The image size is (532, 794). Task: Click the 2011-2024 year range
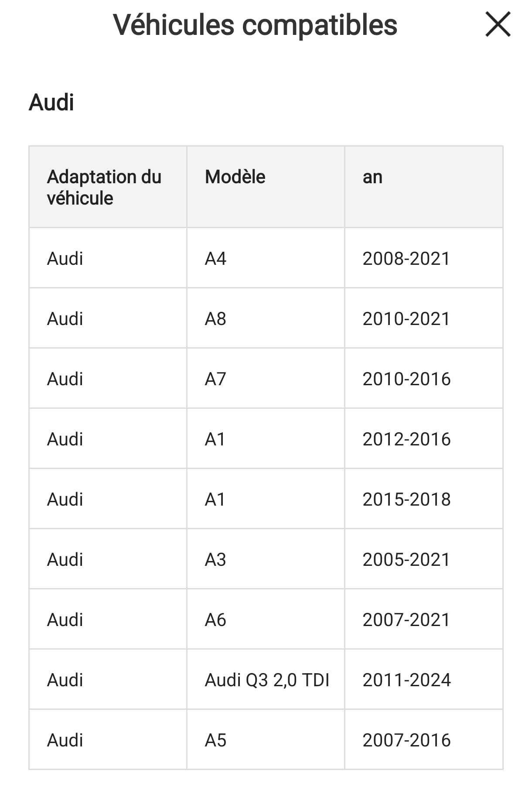click(406, 680)
